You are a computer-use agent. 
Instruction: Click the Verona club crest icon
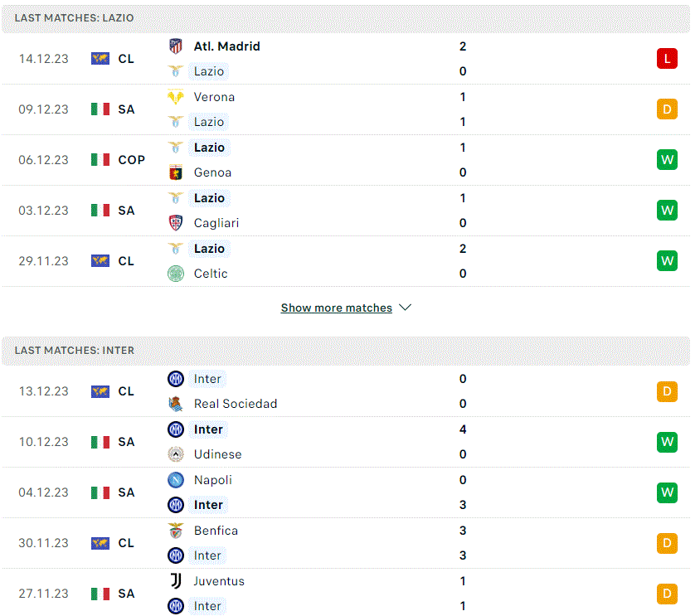pos(176,97)
